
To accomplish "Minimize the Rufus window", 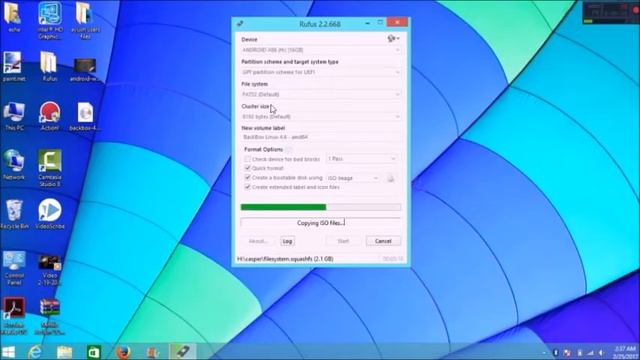I will (367, 23).
